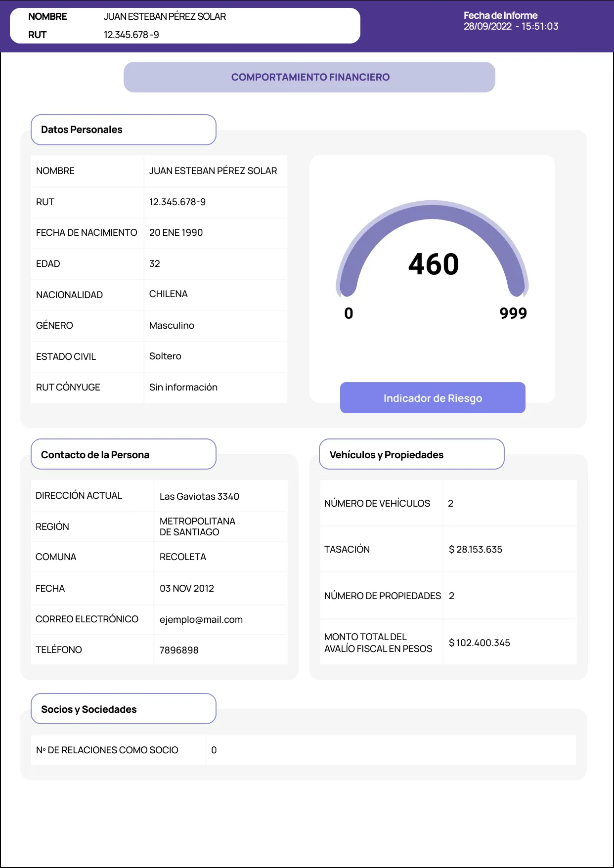This screenshot has height=868, width=614.
Task: Select the Nº DE RELACIONES COMO SOCIO row
Action: [304, 750]
